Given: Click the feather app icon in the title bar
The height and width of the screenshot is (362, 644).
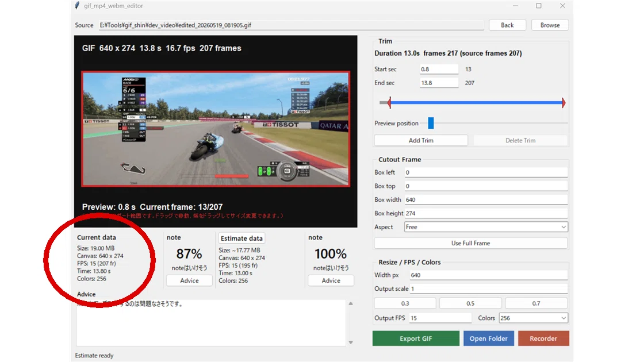Looking at the screenshot, I should 77,6.
